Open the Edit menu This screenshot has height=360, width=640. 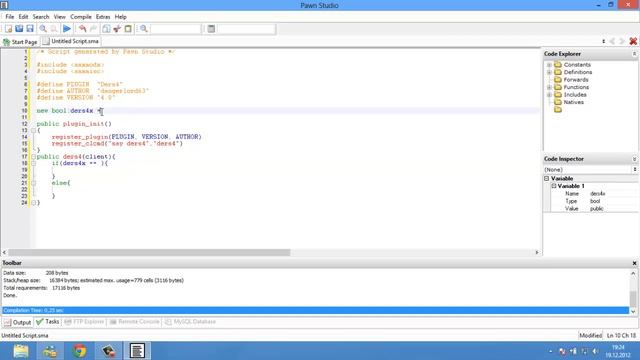tap(23, 17)
